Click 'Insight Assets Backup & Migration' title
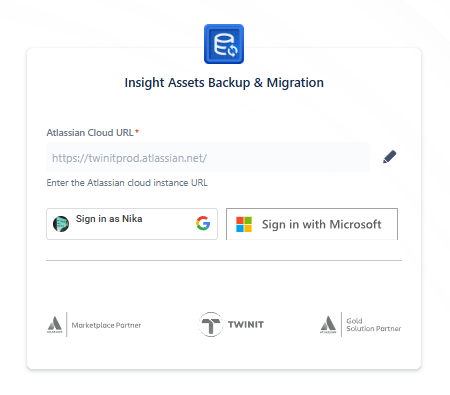450x395 pixels. point(224,83)
